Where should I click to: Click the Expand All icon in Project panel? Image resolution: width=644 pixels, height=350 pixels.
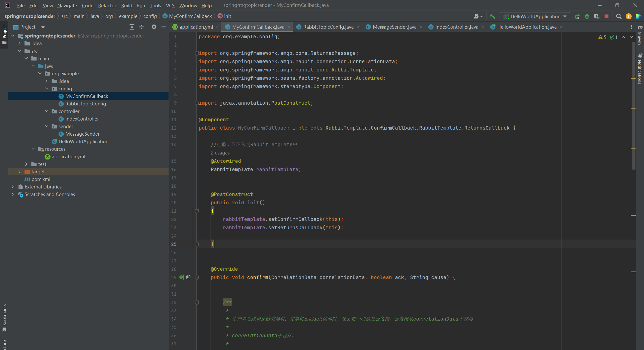[x=132, y=27]
